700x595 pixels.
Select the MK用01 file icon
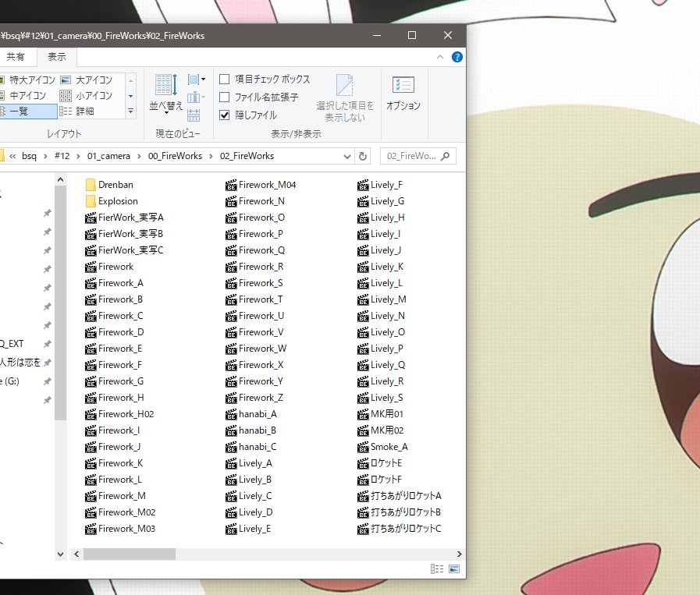point(363,414)
